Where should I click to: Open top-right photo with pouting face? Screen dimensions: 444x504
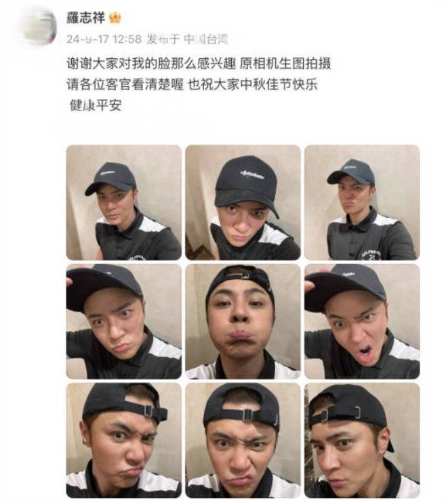point(362,203)
